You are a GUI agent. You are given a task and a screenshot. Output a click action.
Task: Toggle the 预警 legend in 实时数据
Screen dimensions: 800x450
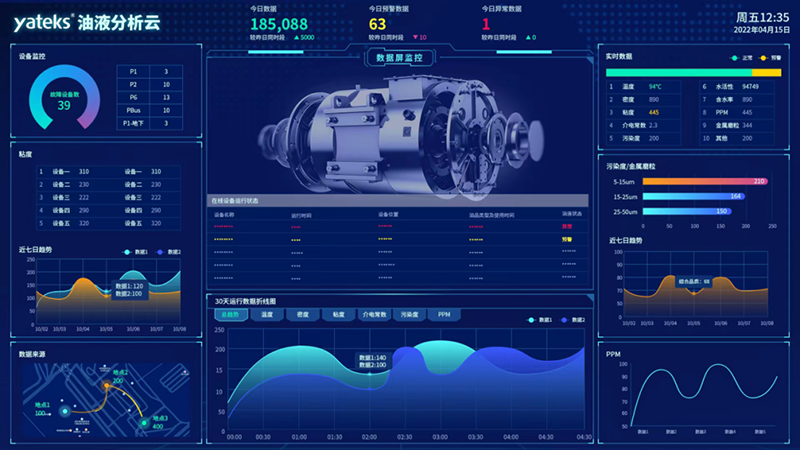(x=769, y=57)
